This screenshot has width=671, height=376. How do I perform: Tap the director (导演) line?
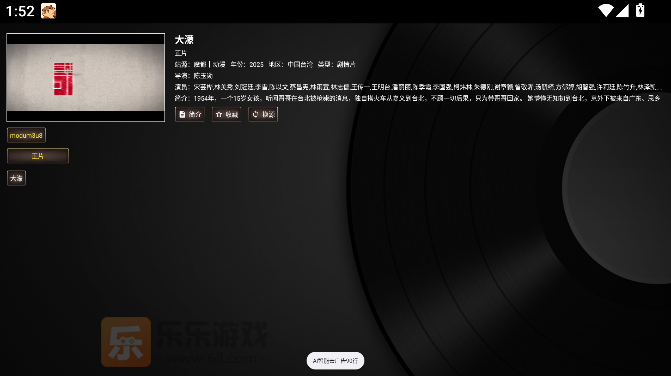tap(193, 76)
